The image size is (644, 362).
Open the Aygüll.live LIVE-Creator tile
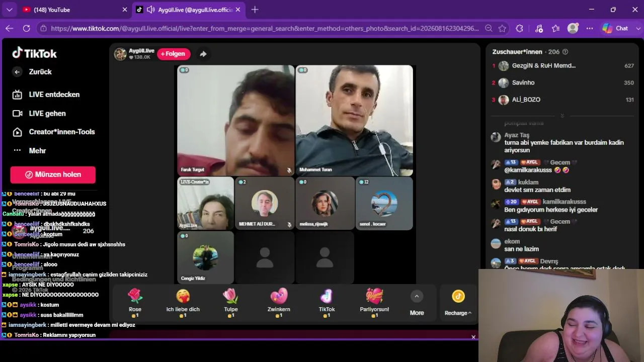(206, 204)
